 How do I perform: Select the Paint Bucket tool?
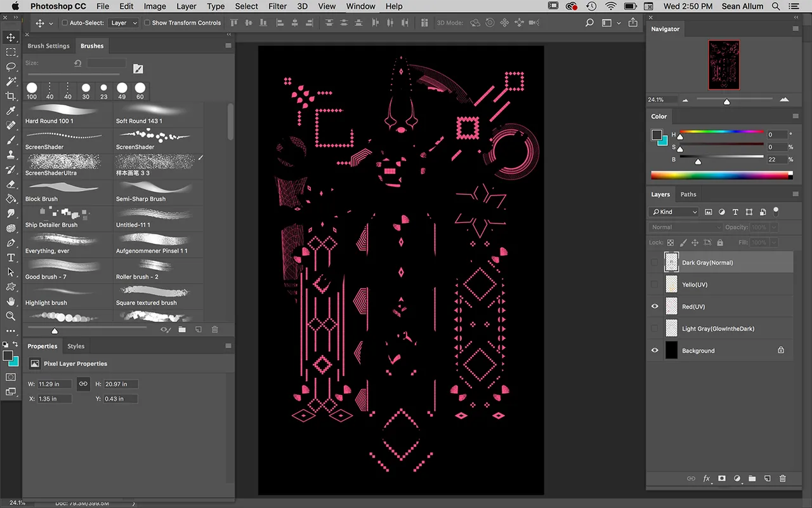(x=11, y=199)
